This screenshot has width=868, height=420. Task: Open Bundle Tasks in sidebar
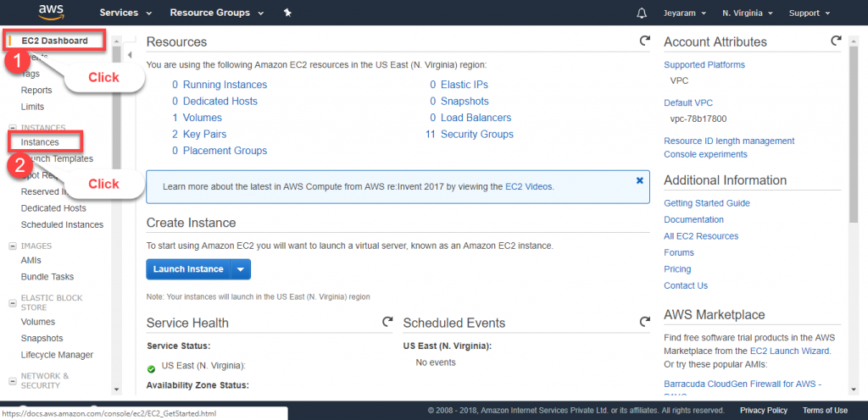(47, 277)
